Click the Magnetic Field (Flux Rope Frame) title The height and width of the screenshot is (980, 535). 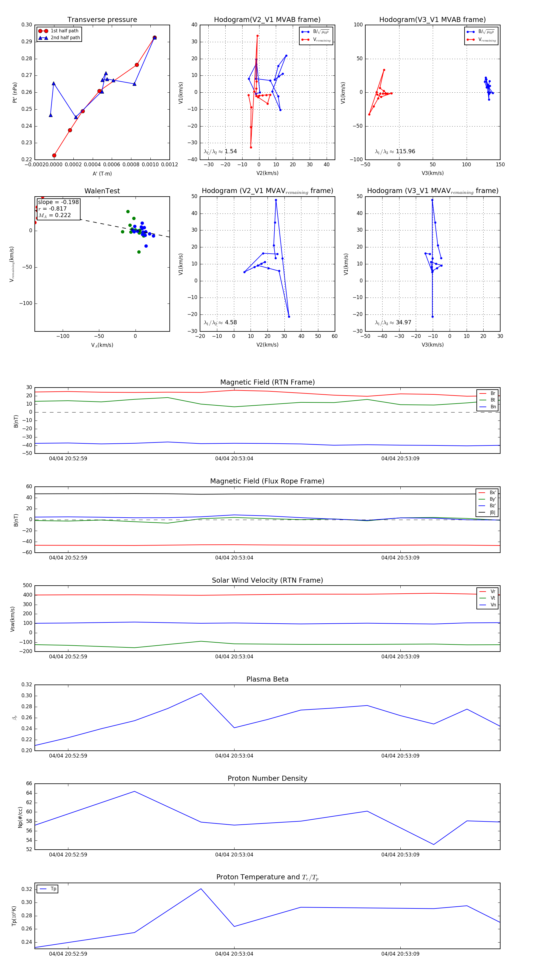tap(267, 481)
